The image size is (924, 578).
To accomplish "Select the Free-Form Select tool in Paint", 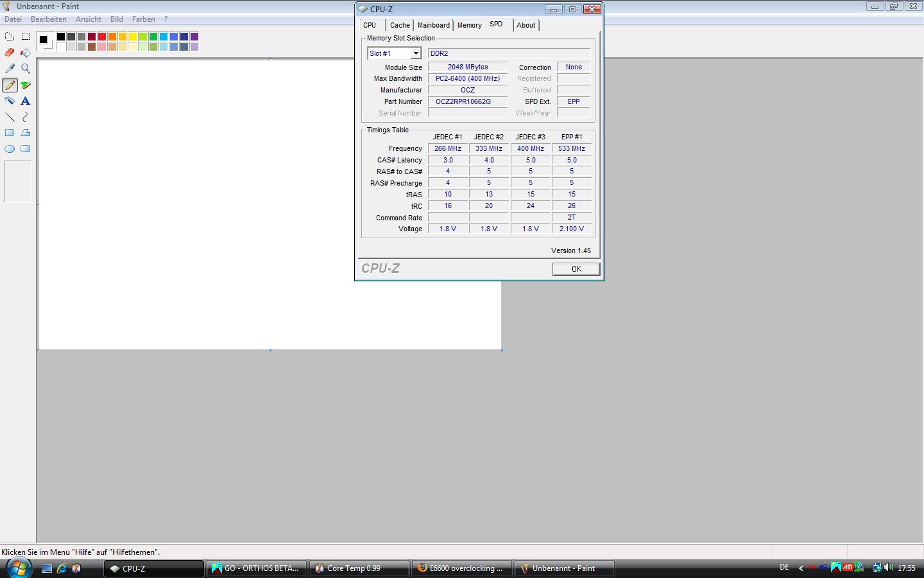I will (10, 37).
